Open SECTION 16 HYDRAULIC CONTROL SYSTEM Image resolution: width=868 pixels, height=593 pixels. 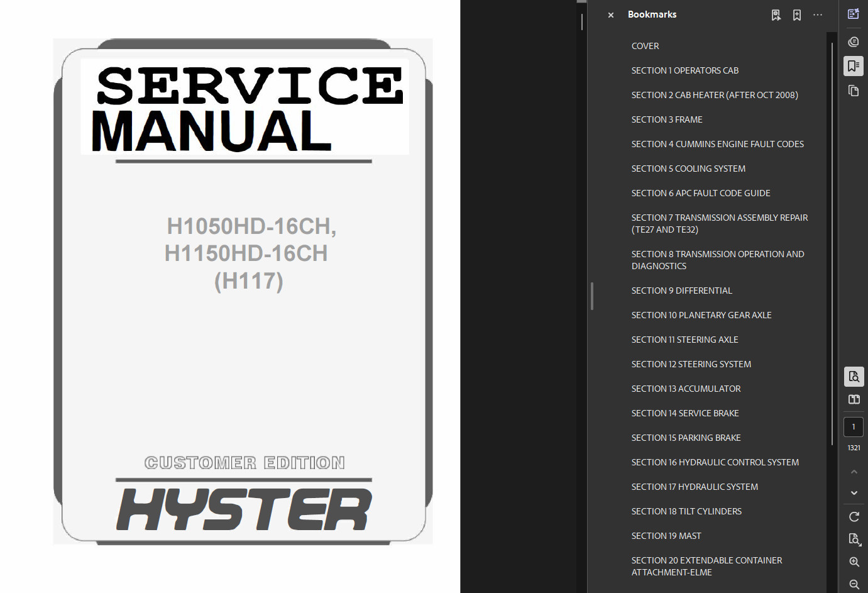[x=715, y=462]
